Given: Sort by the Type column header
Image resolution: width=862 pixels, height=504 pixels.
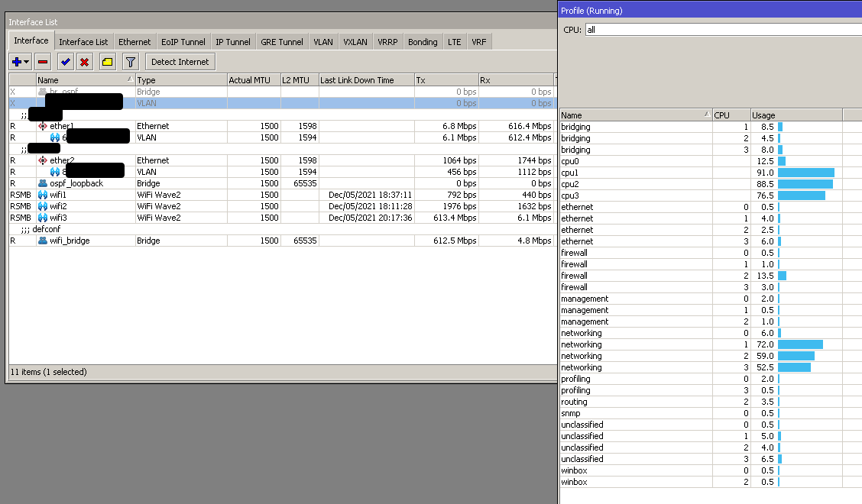Looking at the screenshot, I should (181, 80).
